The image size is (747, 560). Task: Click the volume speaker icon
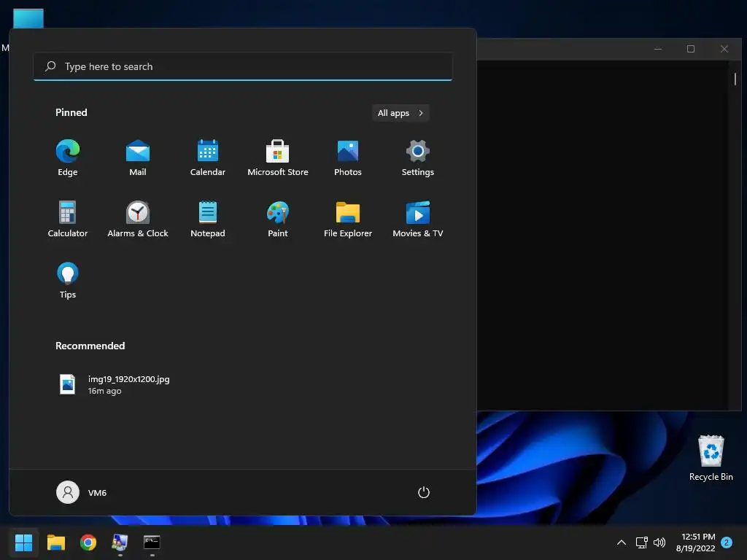[x=659, y=542]
